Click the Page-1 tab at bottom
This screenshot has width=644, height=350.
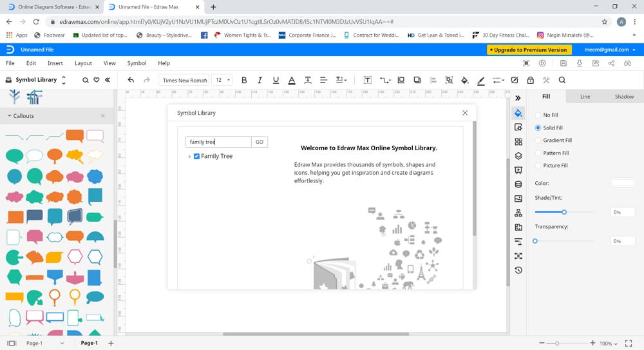89,343
